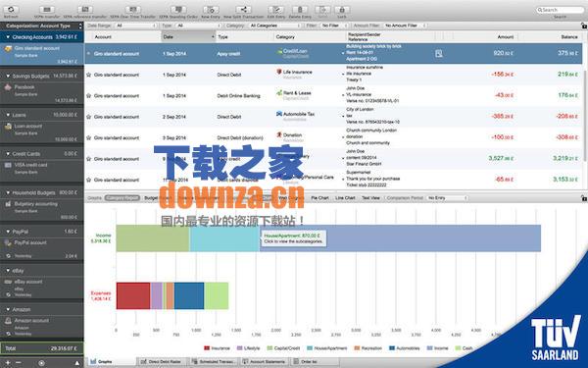The width and height of the screenshot is (588, 368).
Task: Open the Comparison Period dropdown
Action: pos(448,198)
